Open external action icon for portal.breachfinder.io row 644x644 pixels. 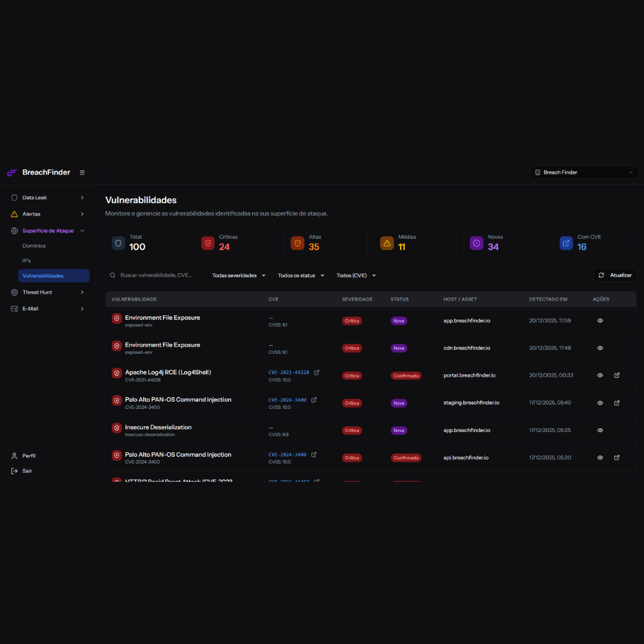tap(617, 375)
